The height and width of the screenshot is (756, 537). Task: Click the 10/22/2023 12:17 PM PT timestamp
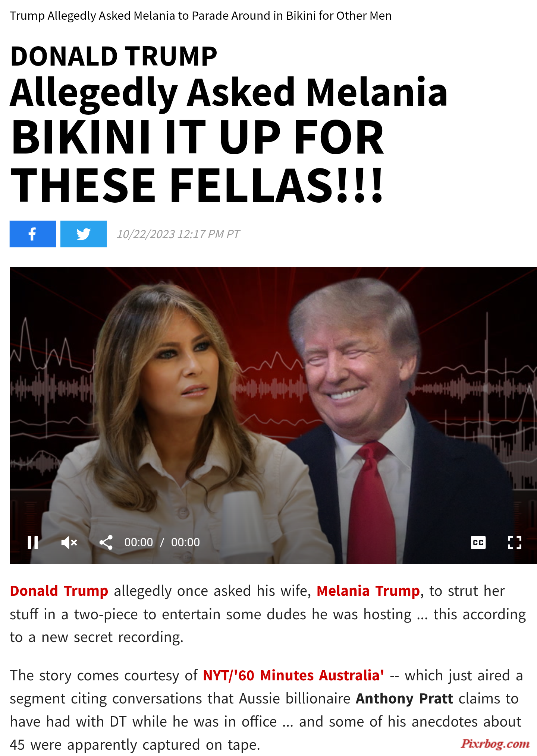pos(178,234)
